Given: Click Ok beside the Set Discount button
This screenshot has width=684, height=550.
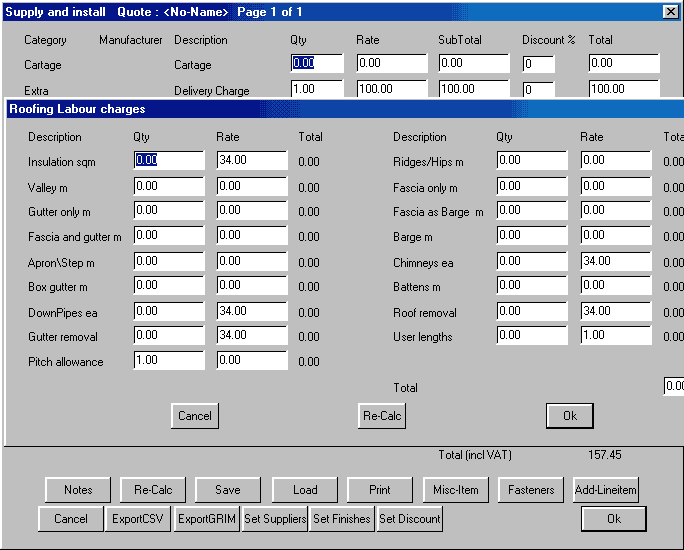Looking at the screenshot, I should [614, 519].
